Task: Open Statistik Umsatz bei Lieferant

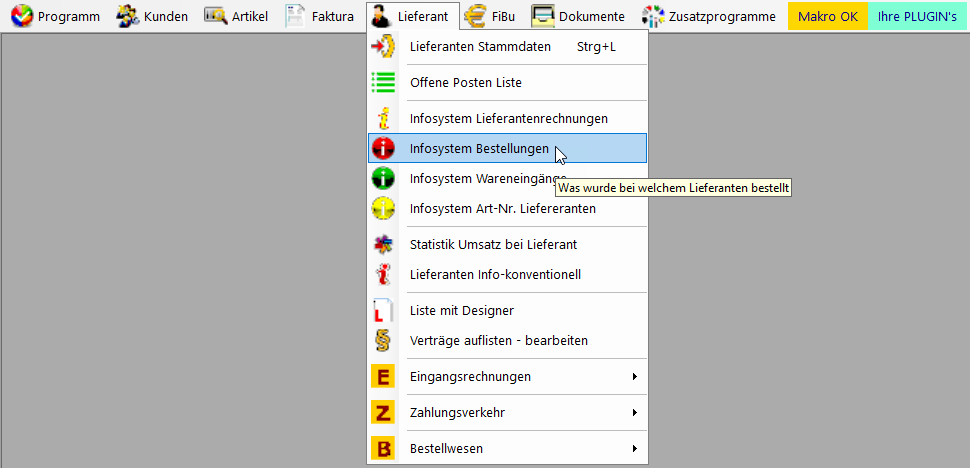Action: pyautogui.click(x=508, y=245)
